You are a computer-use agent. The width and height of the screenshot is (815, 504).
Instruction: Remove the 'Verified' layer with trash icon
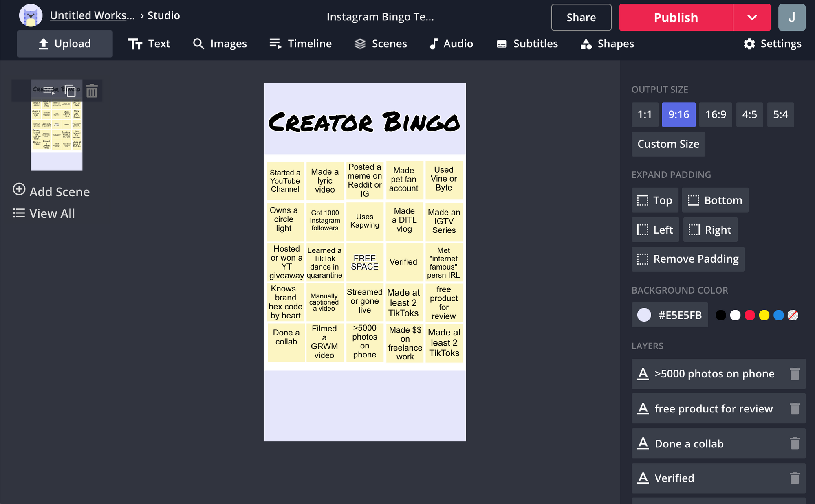tap(794, 478)
